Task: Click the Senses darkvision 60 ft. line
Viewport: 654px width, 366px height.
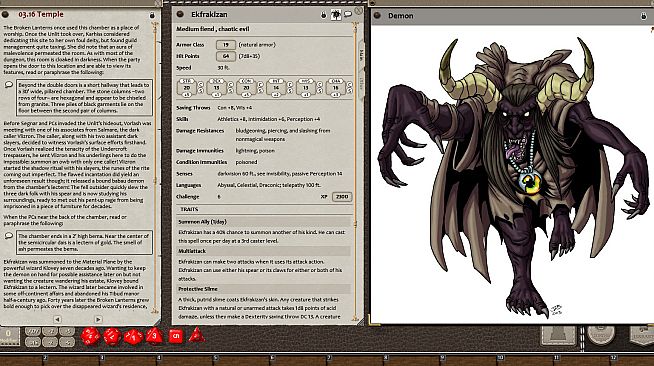Action: click(x=279, y=173)
